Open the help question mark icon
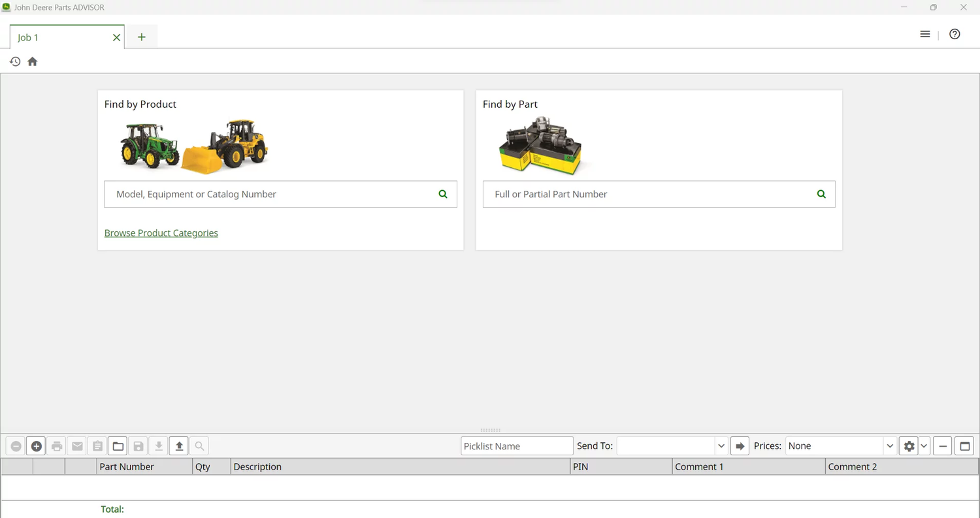Viewport: 980px width, 518px height. coord(955,35)
